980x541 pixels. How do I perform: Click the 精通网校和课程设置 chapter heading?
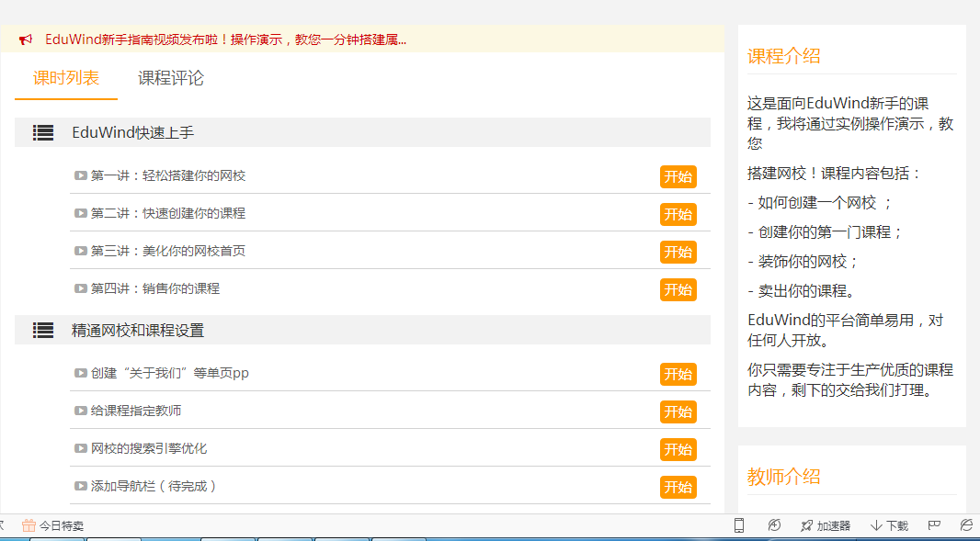coord(138,331)
